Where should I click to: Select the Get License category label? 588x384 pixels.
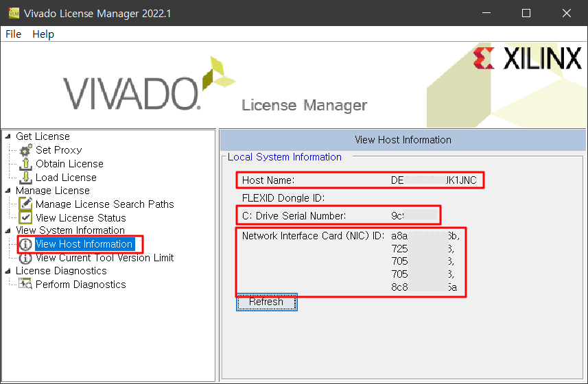click(x=43, y=136)
